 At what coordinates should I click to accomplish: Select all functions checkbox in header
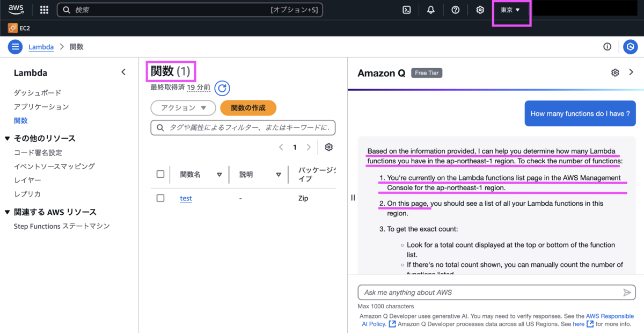pyautogui.click(x=160, y=174)
